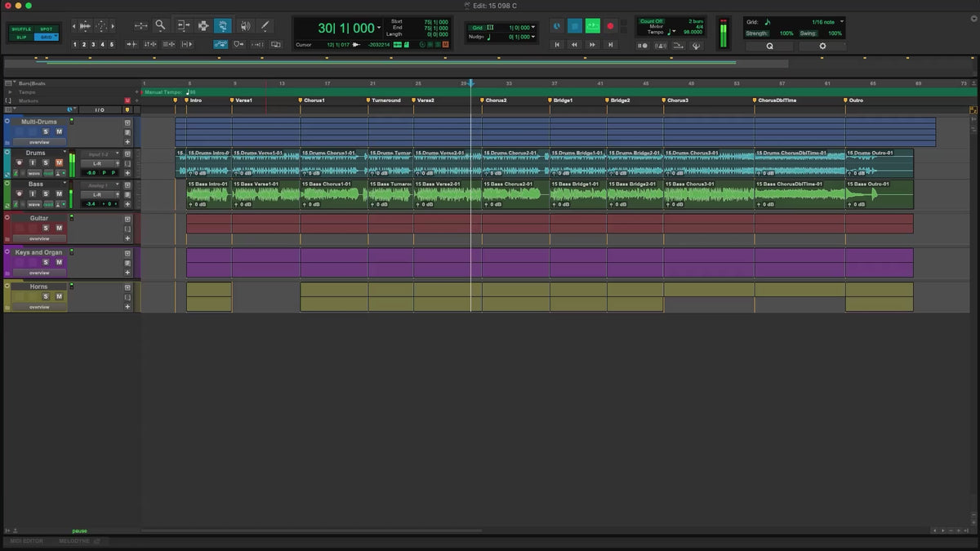The image size is (980, 551).
Task: Click the Record button in transport
Action: click(610, 26)
